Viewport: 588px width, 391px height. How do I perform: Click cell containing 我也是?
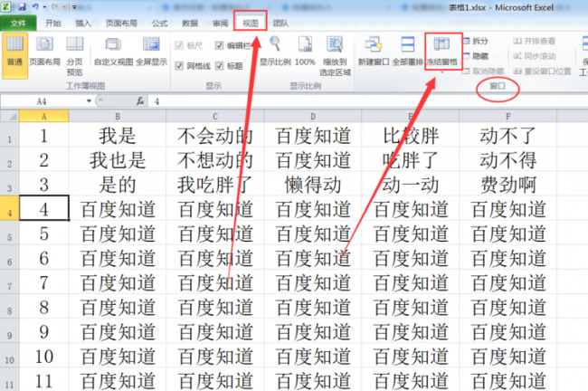[x=118, y=159]
